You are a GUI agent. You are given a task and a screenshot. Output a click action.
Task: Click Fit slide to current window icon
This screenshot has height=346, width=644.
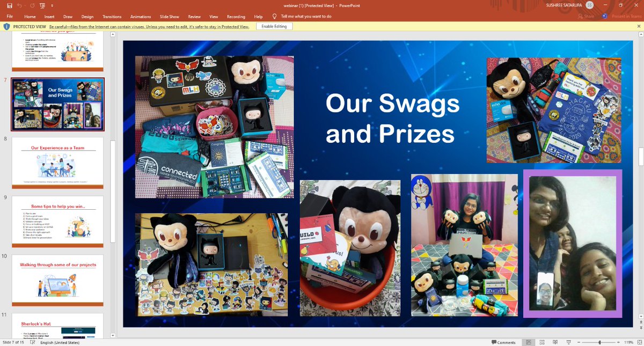click(639, 342)
